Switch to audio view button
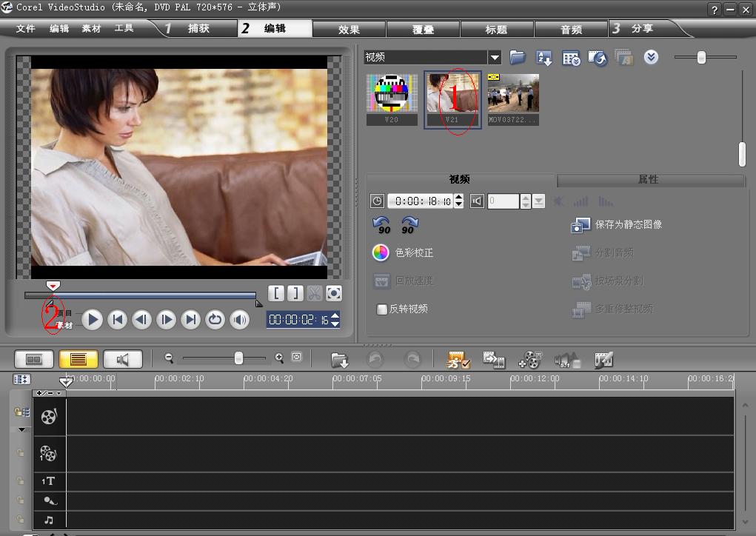This screenshot has height=536, width=756. click(x=123, y=359)
